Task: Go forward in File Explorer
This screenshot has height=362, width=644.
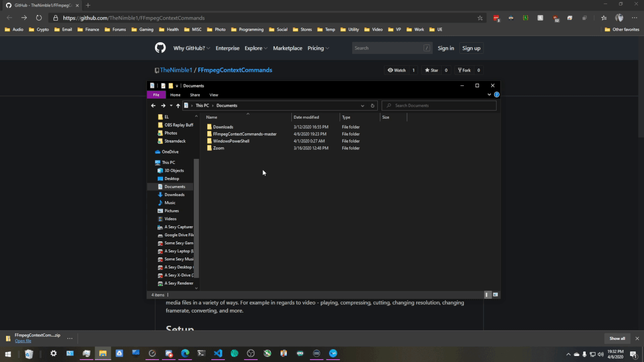Action: click(163, 106)
